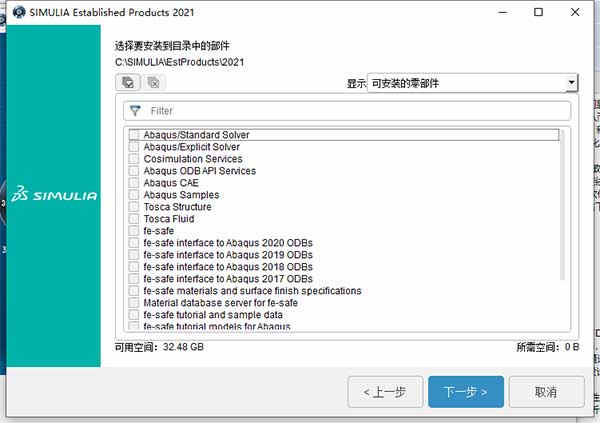Check fe-safe tutorial and sample data box
This screenshot has width=600, height=423.
pos(134,315)
